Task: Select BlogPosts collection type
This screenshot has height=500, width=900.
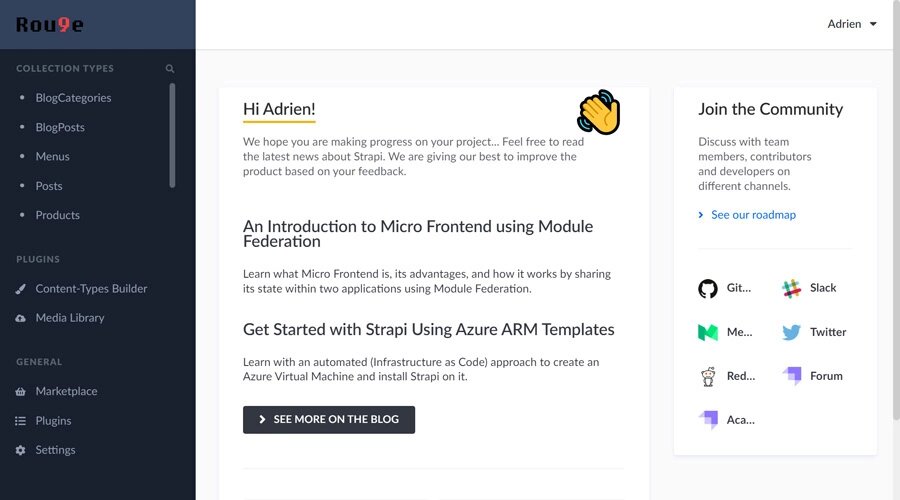Action: pos(60,127)
